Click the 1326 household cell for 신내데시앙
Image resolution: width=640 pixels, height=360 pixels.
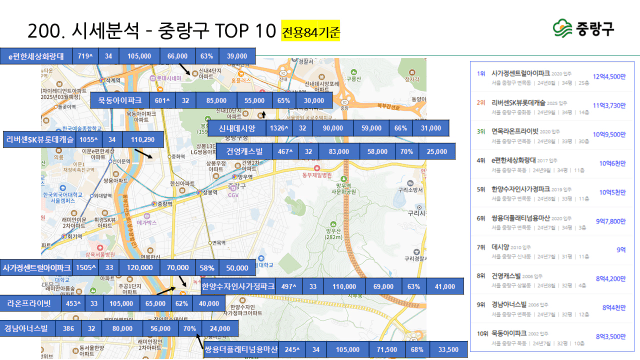point(279,128)
